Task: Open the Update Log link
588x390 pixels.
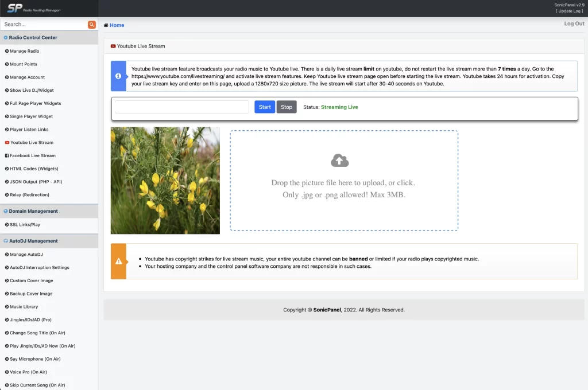Action: pos(569,11)
